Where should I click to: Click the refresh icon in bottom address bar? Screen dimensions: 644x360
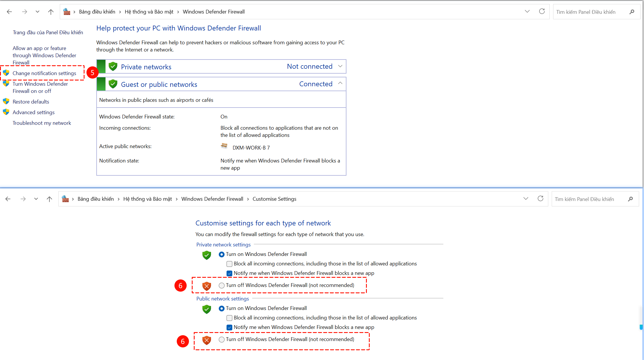(x=540, y=199)
